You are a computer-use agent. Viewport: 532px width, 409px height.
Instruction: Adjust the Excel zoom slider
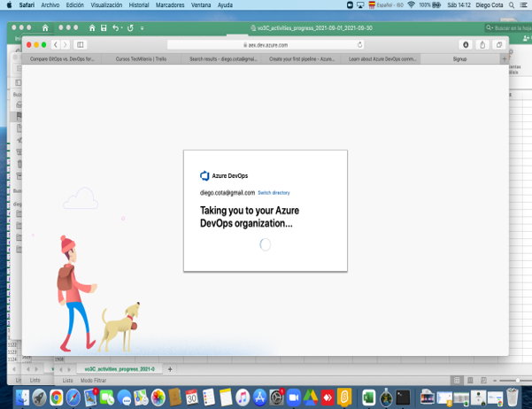coord(517,381)
